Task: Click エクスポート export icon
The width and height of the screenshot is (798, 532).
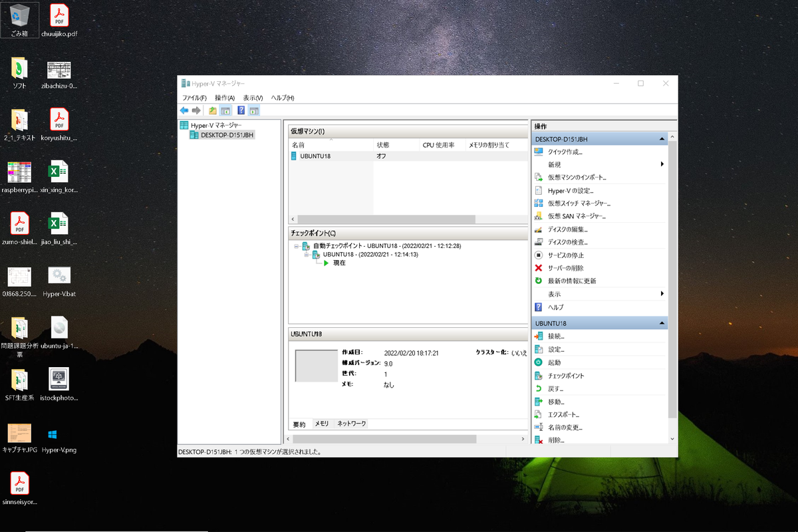Action: coord(539,414)
